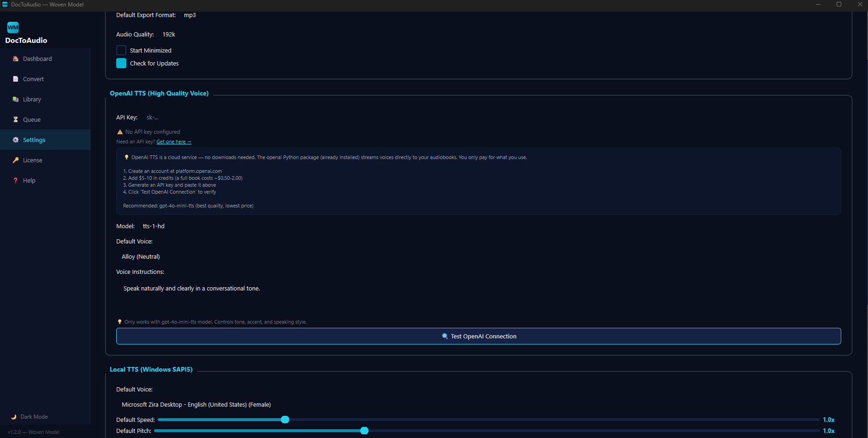Follow the 'Get one here' API key link
This screenshot has height=438, width=868.
point(174,142)
